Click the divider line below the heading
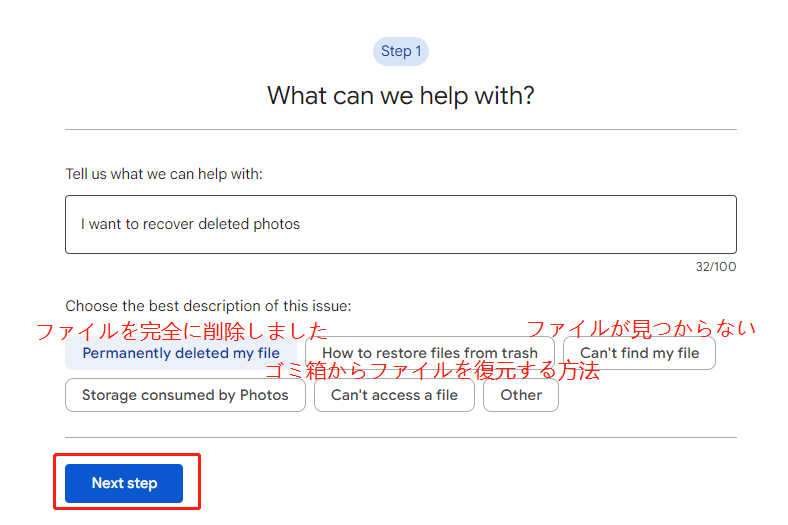The image size is (788, 525). coord(400,130)
